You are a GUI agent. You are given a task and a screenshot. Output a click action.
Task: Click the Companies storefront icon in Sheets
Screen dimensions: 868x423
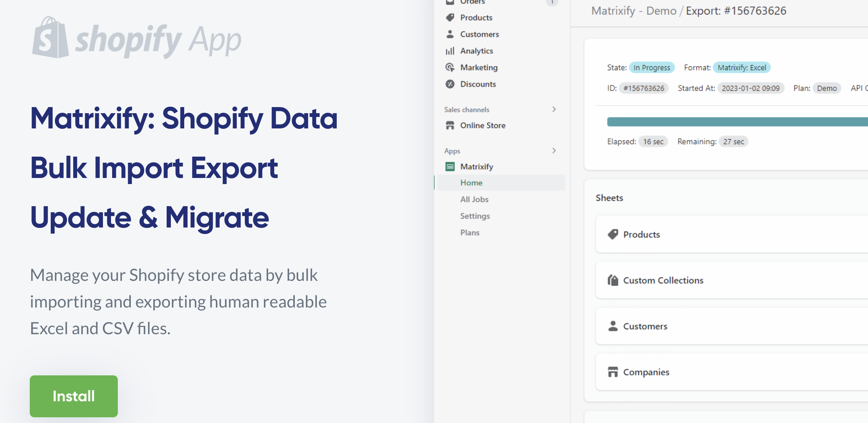tap(613, 372)
